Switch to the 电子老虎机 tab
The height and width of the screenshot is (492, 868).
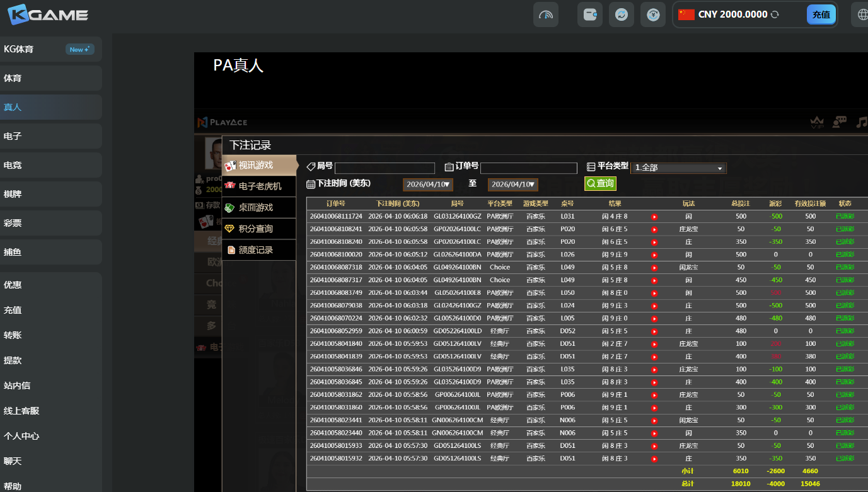click(259, 186)
